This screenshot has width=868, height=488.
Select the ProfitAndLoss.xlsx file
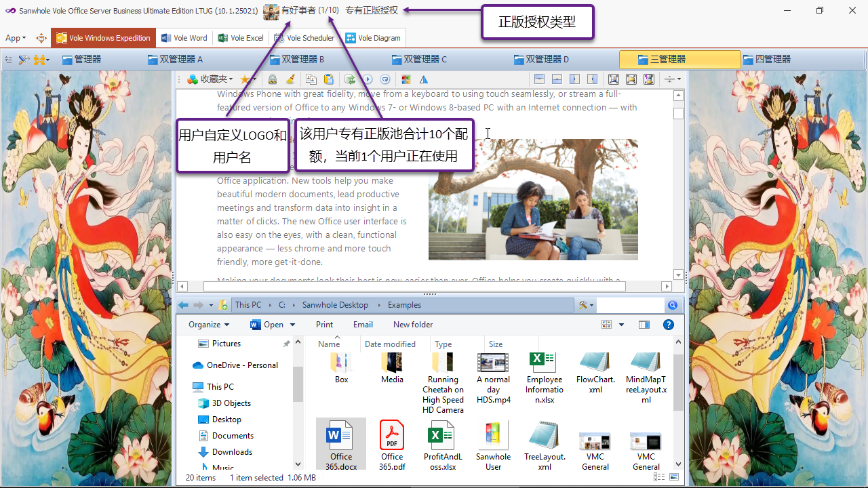click(x=443, y=445)
